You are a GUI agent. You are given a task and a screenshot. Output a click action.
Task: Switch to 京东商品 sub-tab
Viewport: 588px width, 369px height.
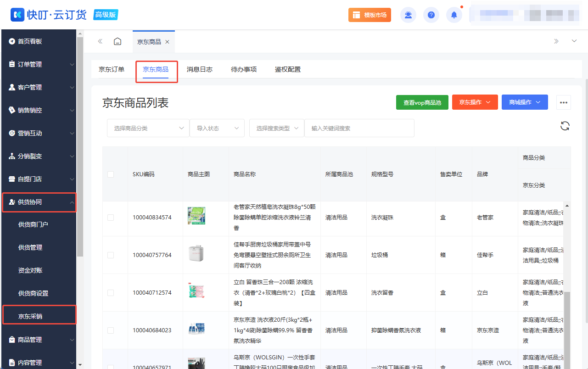[x=156, y=70]
